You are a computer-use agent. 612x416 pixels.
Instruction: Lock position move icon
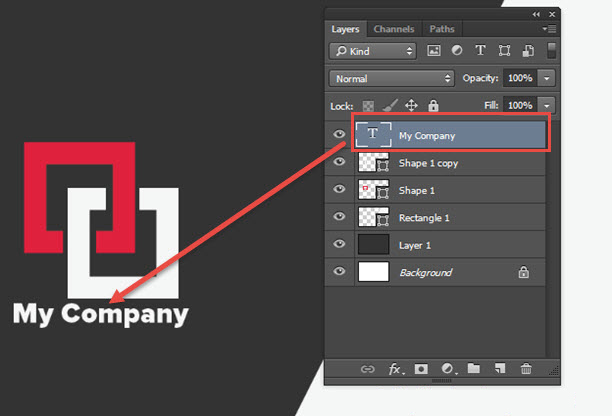[x=411, y=105]
